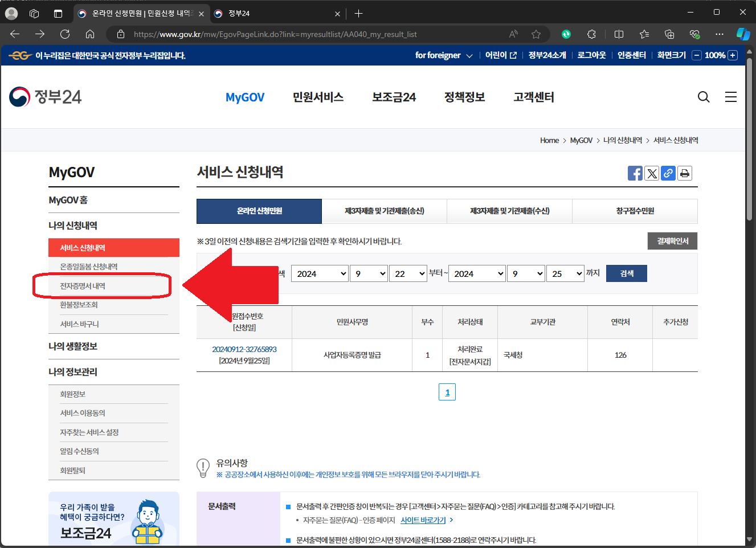This screenshot has width=756, height=548.
Task: View site information lock icon
Action: (121, 34)
